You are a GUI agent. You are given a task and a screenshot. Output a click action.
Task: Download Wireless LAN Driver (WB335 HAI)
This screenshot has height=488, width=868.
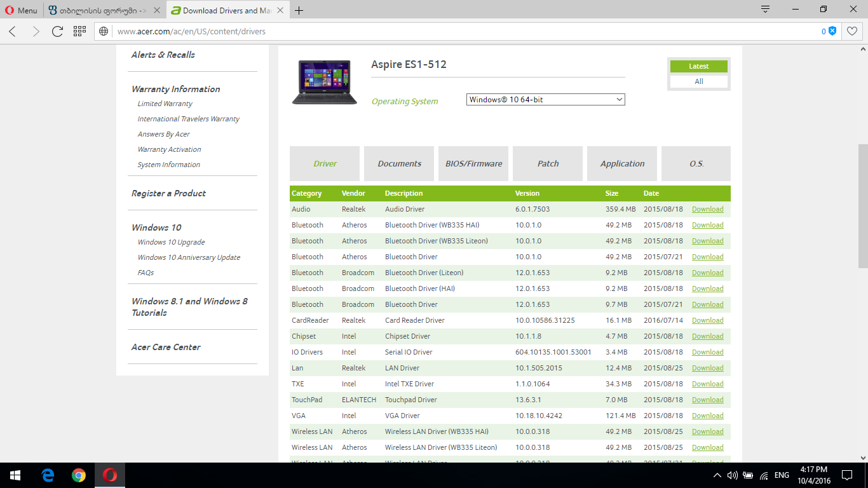tap(708, 431)
